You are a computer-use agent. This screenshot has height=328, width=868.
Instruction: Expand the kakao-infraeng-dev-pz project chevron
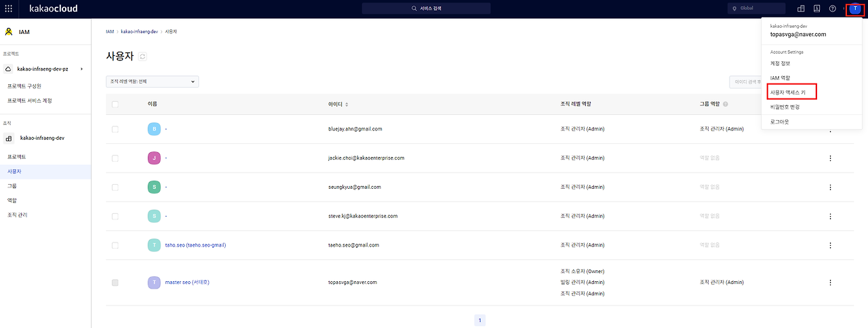81,69
